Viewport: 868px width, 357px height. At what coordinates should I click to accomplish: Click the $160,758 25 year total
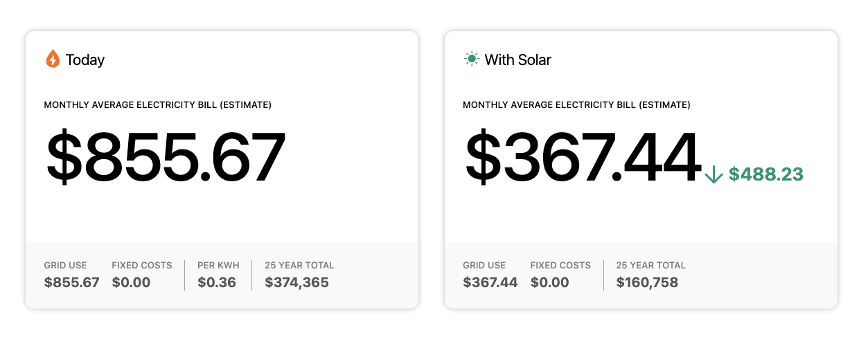pyautogui.click(x=647, y=282)
